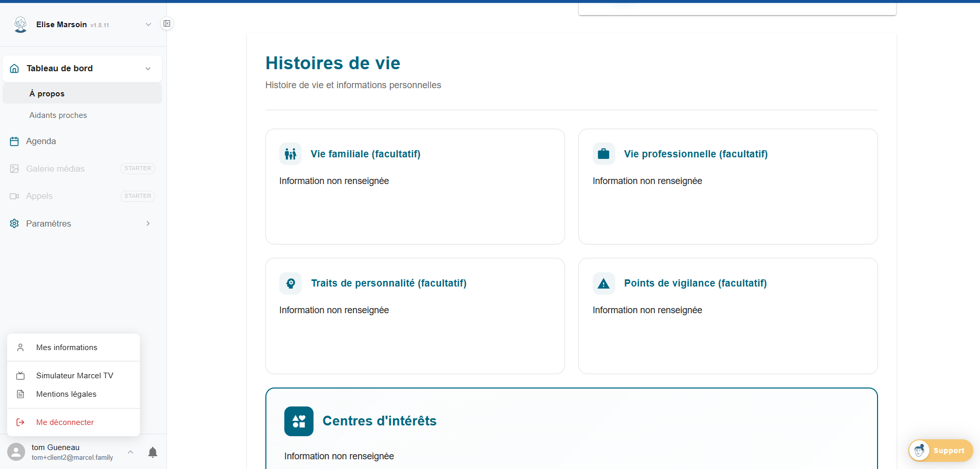Click the Vie professionnelle briefcase icon
Image resolution: width=980 pixels, height=469 pixels.
click(603, 153)
